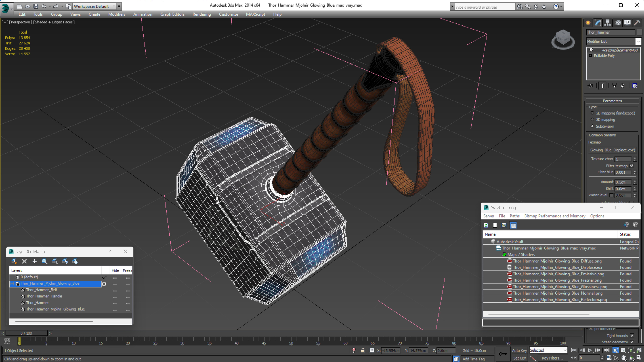Expand Editable Poly sub-objects

coord(590,55)
